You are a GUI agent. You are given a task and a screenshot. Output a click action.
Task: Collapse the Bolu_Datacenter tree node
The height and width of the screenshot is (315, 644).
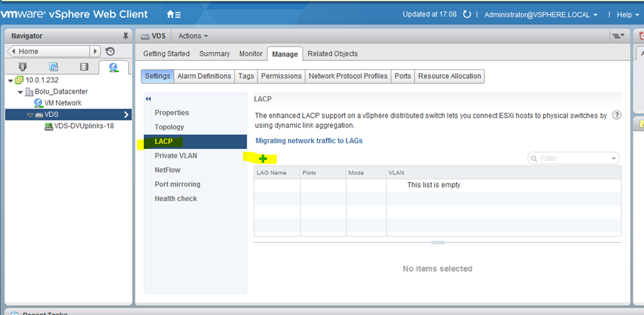point(20,92)
